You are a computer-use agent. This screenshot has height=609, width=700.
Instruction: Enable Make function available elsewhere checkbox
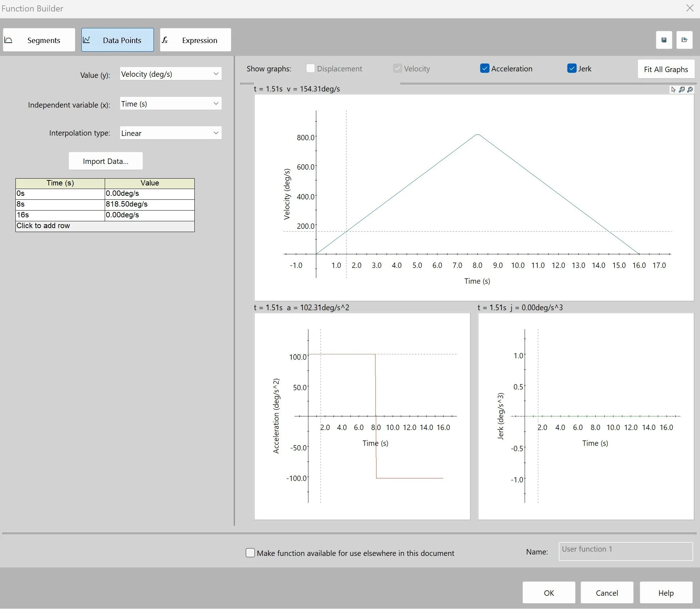250,553
